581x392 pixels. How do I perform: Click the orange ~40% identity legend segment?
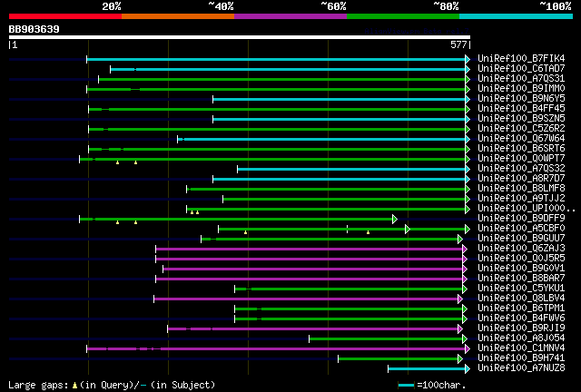tap(178, 16)
